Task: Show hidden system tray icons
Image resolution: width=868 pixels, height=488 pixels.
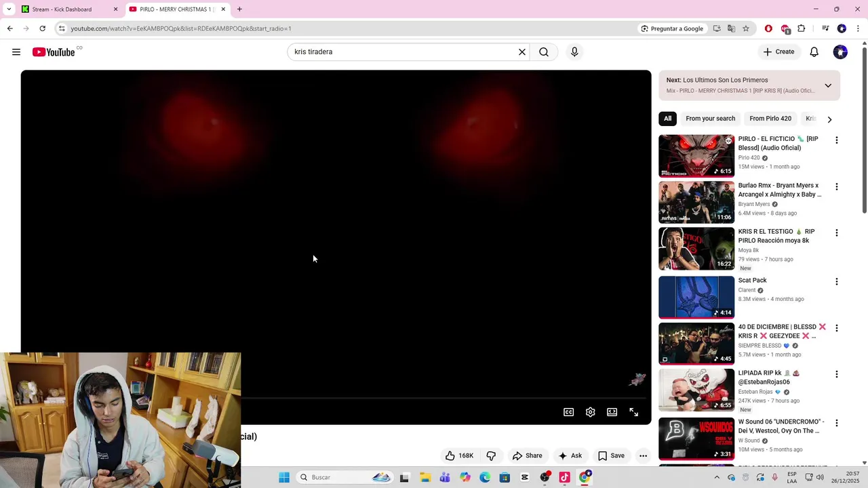Action: coord(717,477)
